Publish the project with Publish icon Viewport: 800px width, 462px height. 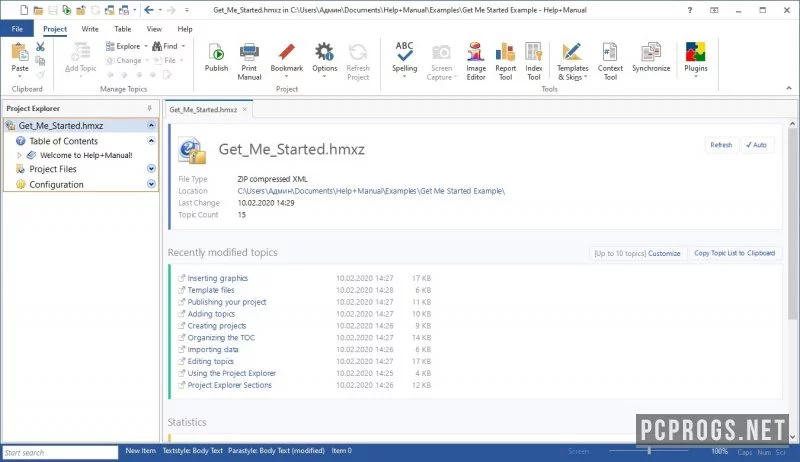tap(216, 52)
